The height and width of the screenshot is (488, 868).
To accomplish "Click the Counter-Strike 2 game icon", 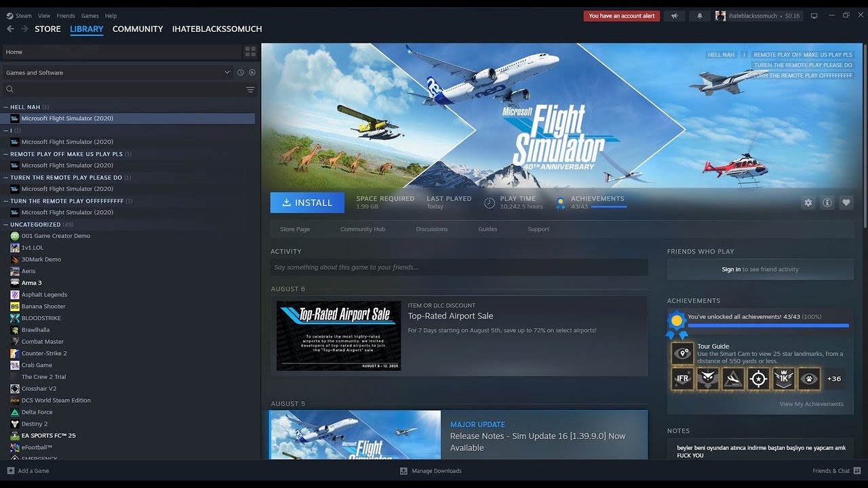I will coord(15,353).
